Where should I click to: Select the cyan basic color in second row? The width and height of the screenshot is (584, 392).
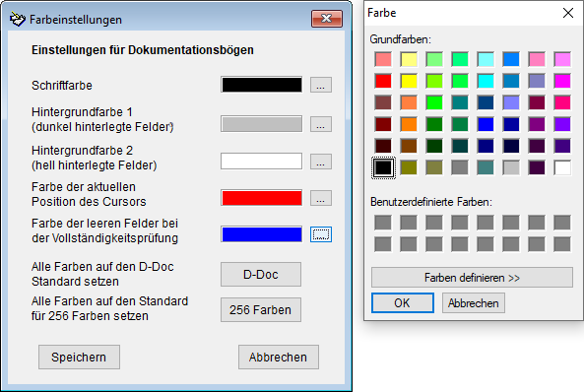click(x=486, y=81)
